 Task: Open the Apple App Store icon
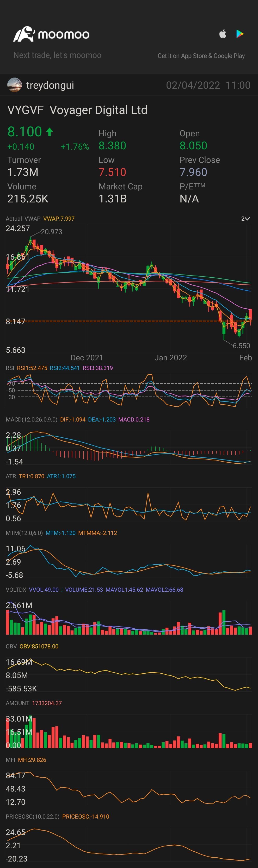click(x=223, y=34)
